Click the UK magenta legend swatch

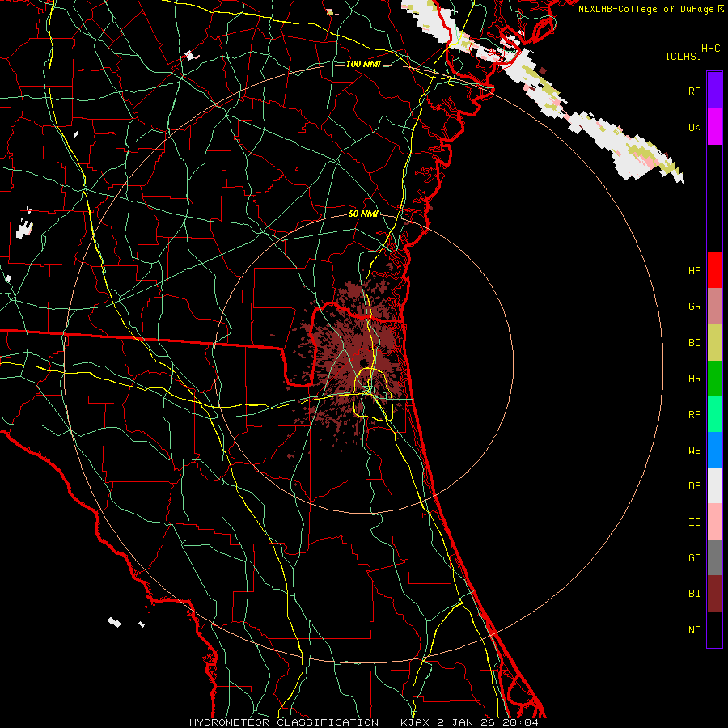714,127
